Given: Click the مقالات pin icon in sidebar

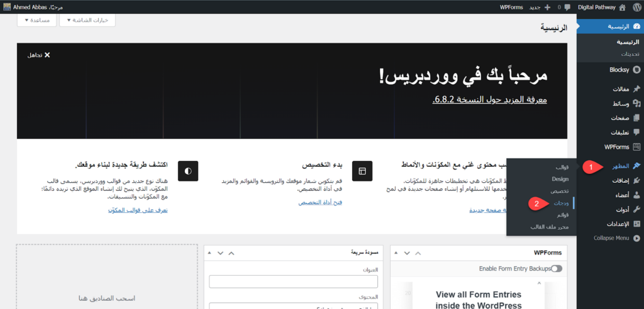Looking at the screenshot, I should pyautogui.click(x=636, y=89).
